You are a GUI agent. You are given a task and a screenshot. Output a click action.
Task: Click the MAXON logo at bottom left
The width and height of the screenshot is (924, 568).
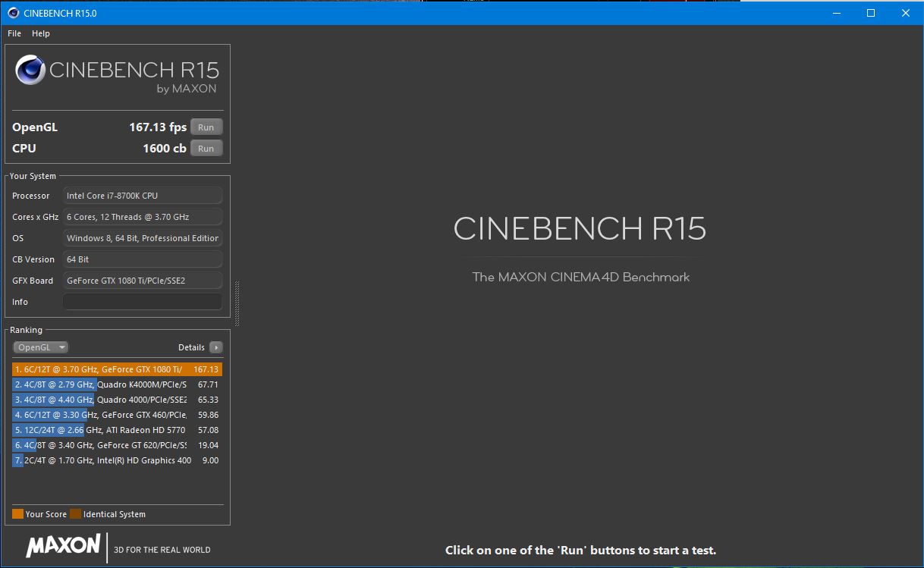[x=63, y=545]
